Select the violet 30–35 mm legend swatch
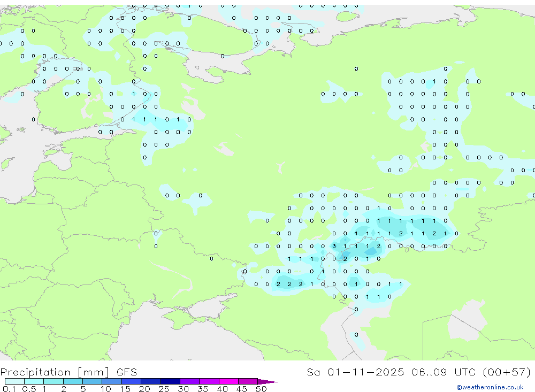 tap(189, 381)
